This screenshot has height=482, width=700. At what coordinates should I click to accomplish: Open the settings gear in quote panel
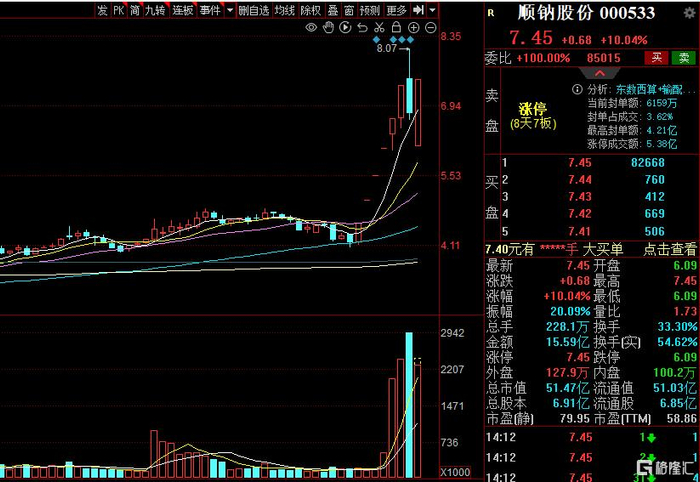(690, 12)
